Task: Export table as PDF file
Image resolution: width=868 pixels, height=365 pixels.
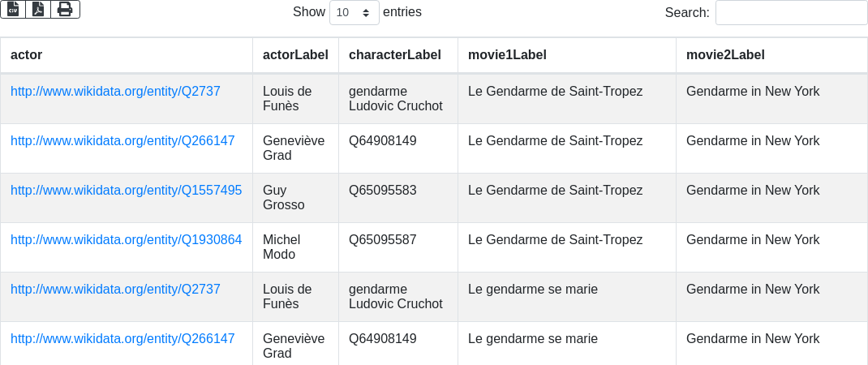Action: (x=38, y=9)
